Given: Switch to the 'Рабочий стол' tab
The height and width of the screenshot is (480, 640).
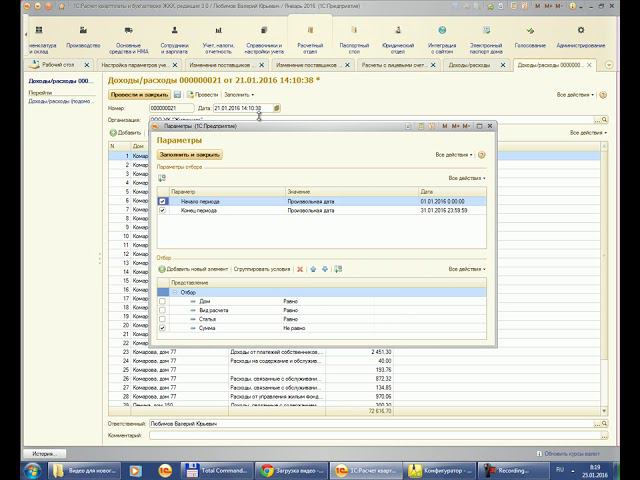Looking at the screenshot, I should [x=55, y=65].
